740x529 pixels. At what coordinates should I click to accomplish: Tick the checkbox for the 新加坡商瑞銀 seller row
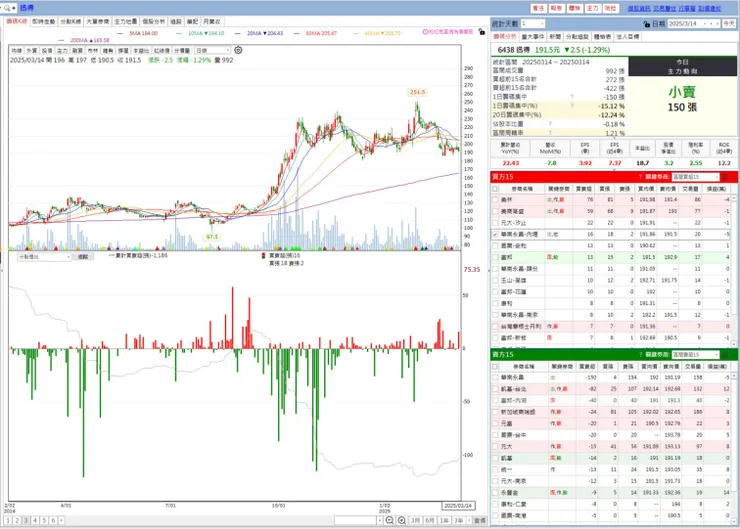(495, 412)
